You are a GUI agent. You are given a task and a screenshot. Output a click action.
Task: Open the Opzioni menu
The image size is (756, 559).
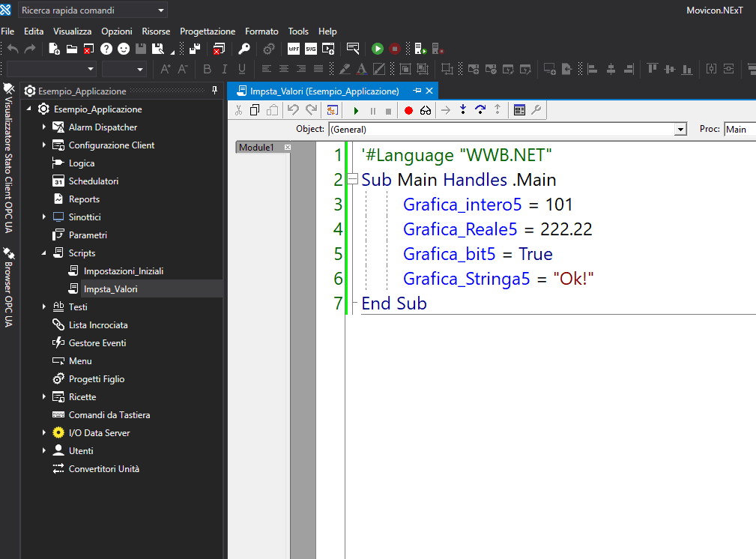pyautogui.click(x=117, y=31)
